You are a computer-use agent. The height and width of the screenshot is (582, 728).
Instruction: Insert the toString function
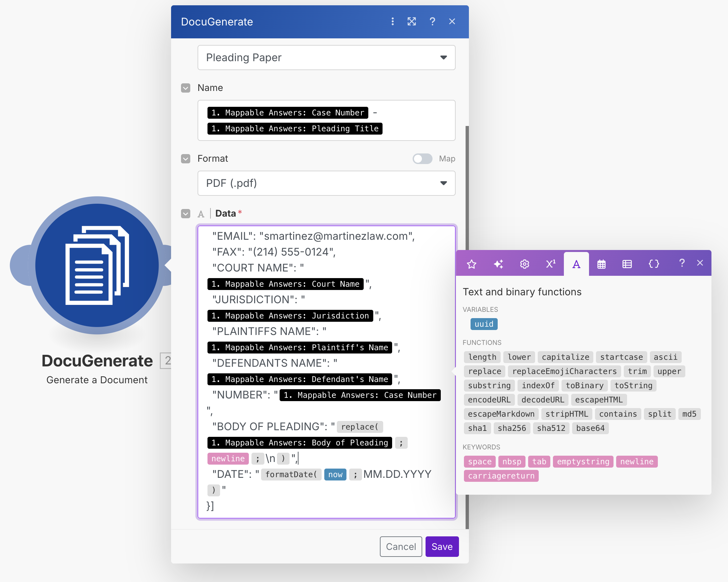point(633,385)
